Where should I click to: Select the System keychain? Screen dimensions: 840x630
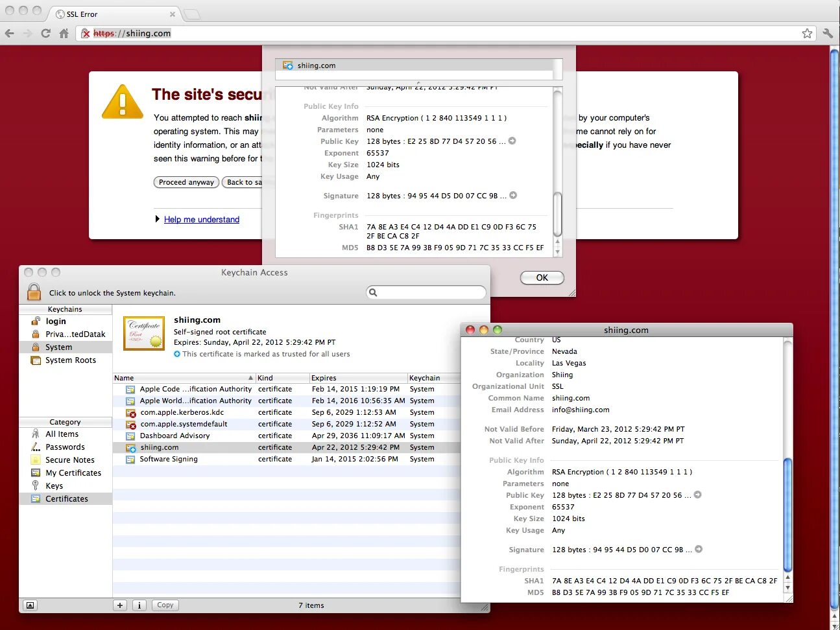[66, 347]
